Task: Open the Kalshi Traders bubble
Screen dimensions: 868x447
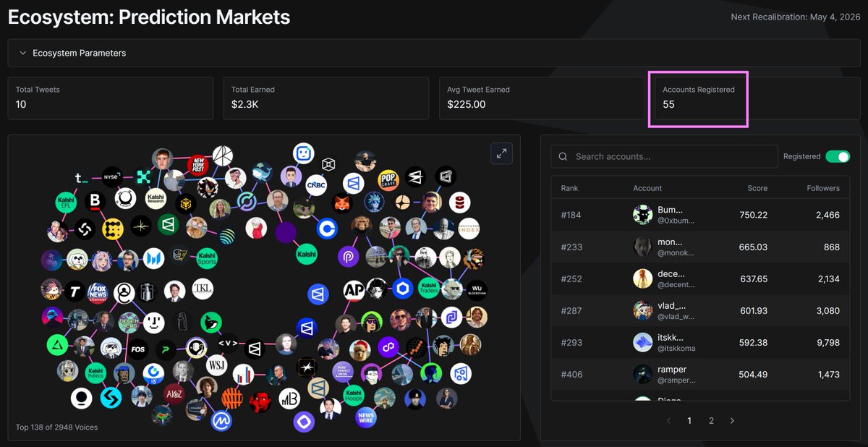Action: tap(428, 288)
